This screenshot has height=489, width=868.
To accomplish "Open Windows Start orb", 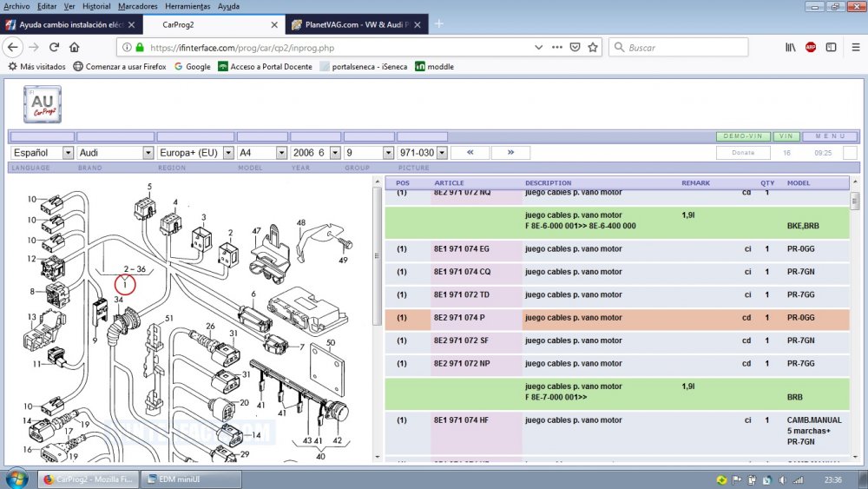I will click(17, 479).
